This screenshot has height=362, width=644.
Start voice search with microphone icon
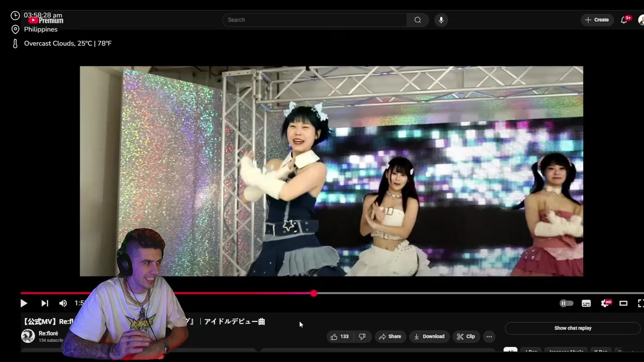coord(441,20)
